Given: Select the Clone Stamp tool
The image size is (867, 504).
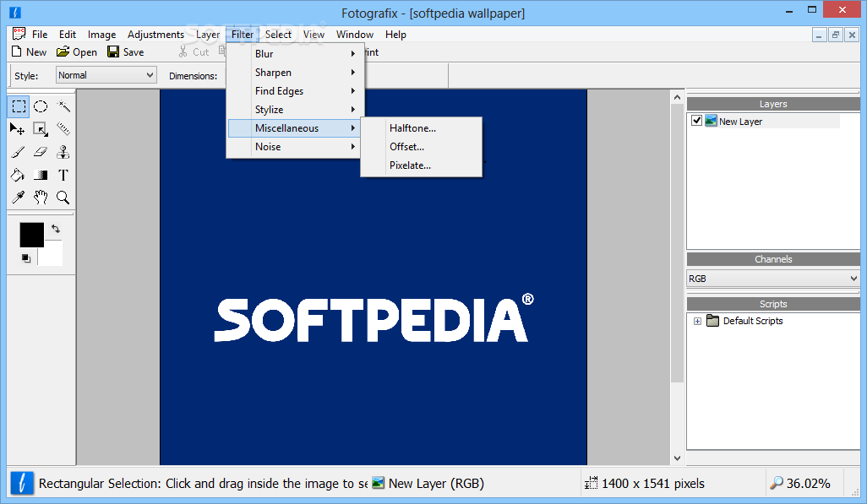Looking at the screenshot, I should pos(63,152).
